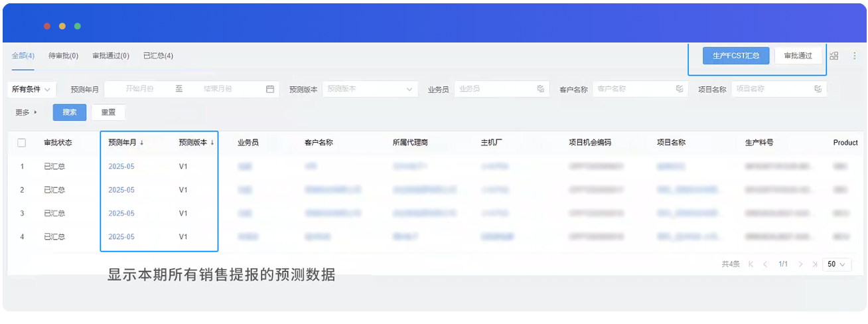Click the 开始月份 input field
Viewport: 868px width, 324px height.
139,89
